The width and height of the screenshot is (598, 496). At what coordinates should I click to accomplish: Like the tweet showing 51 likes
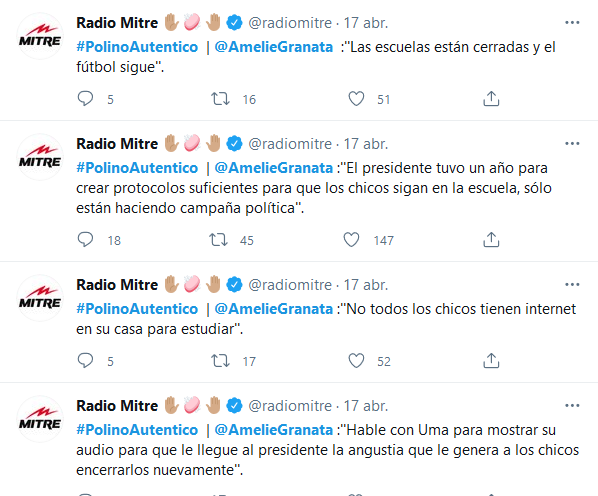tap(356, 99)
